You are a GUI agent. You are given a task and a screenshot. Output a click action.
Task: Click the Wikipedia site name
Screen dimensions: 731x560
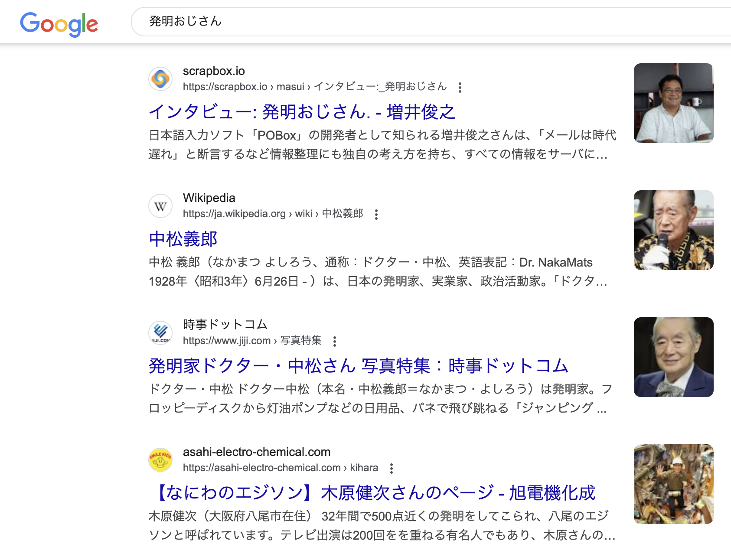pyautogui.click(x=209, y=198)
